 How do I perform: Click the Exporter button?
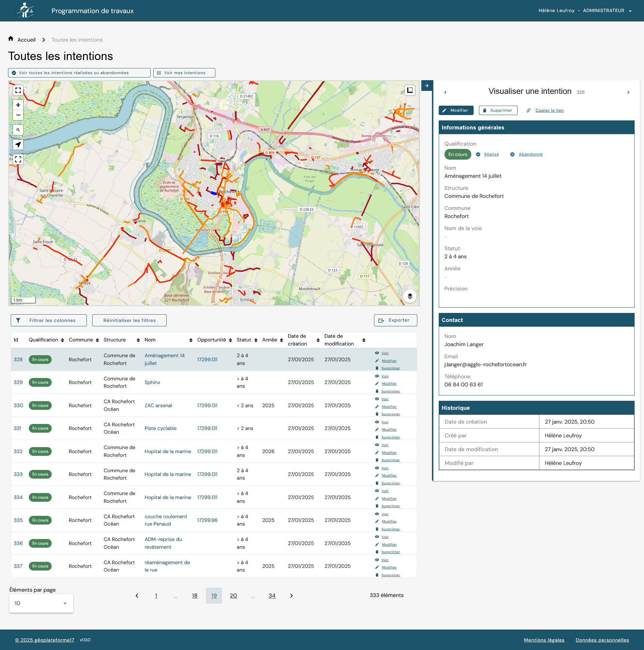click(395, 320)
